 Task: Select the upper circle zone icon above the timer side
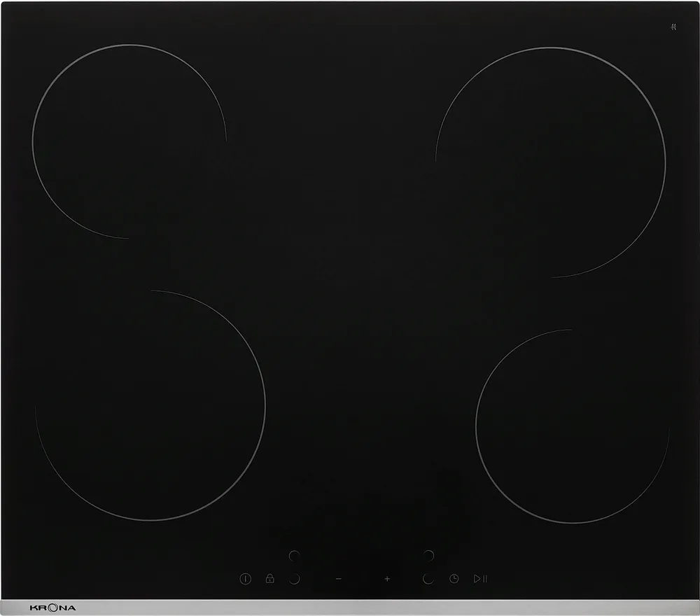[x=428, y=555]
